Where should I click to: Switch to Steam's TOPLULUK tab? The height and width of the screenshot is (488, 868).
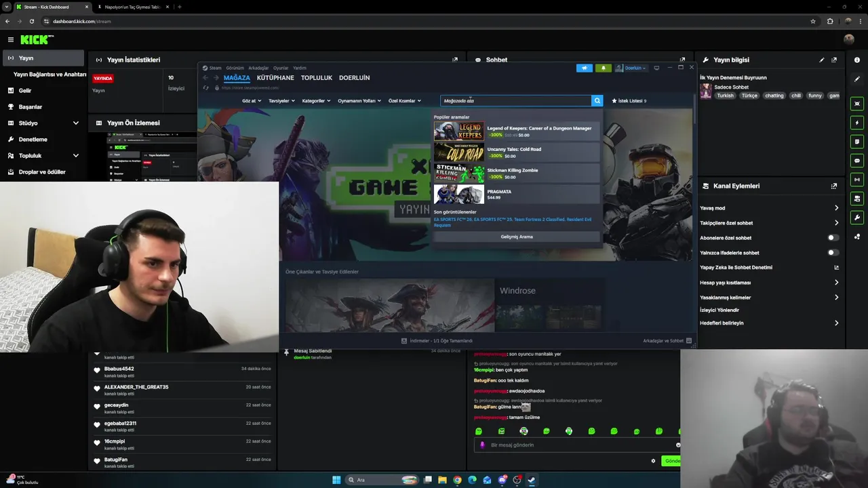pyautogui.click(x=317, y=78)
